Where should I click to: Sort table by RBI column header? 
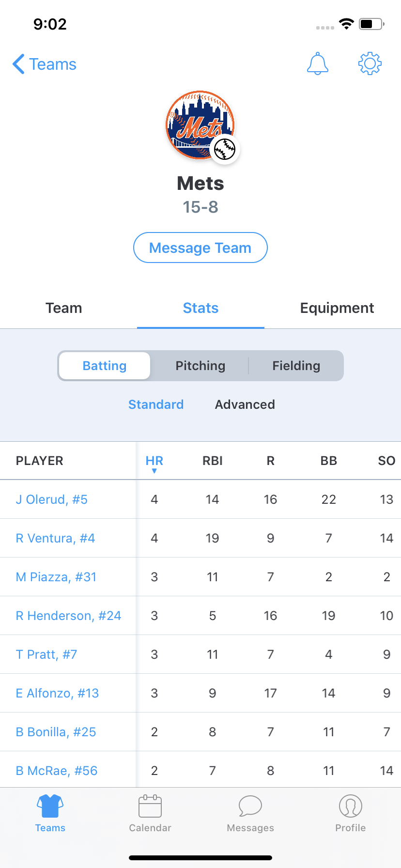tap(213, 461)
